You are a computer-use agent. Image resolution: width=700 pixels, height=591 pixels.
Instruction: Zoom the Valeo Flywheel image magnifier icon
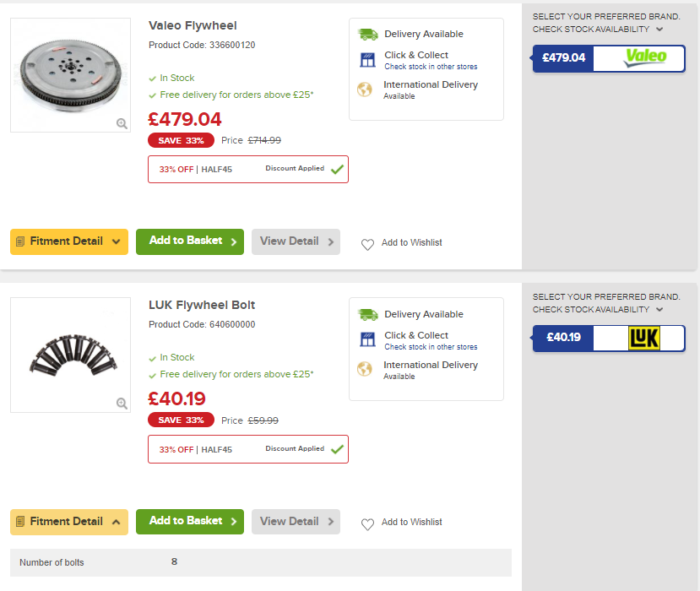[x=122, y=123]
